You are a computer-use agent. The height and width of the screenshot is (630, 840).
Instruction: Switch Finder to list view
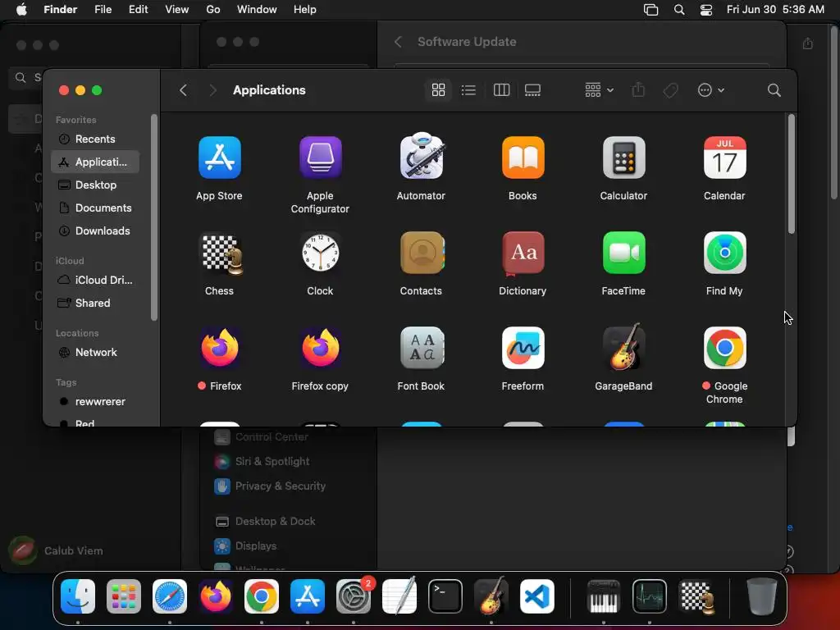click(x=468, y=90)
